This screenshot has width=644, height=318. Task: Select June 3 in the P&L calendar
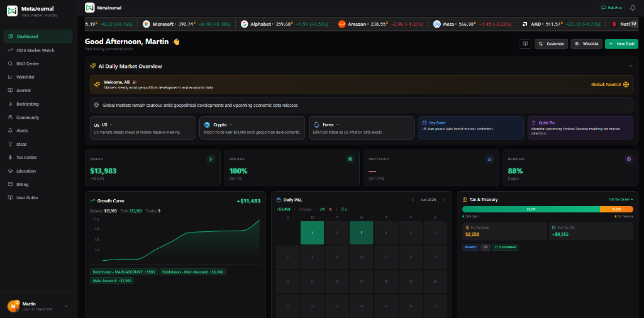click(362, 233)
